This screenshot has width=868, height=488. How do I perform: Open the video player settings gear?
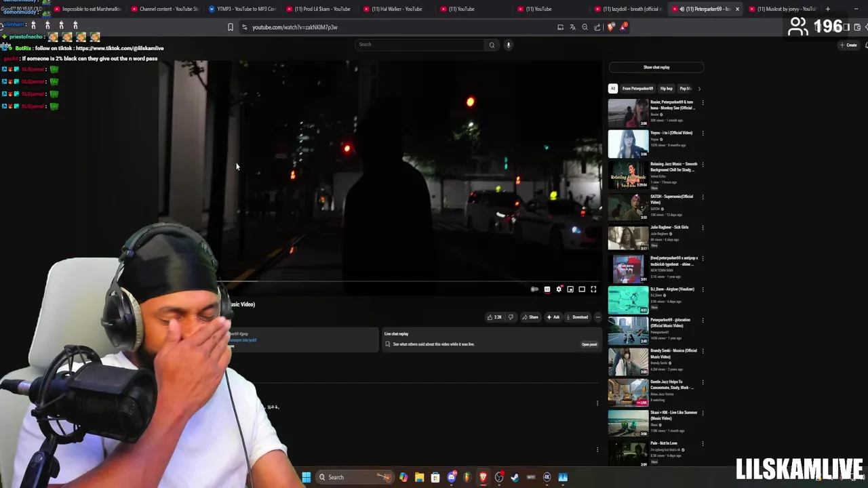pos(559,289)
